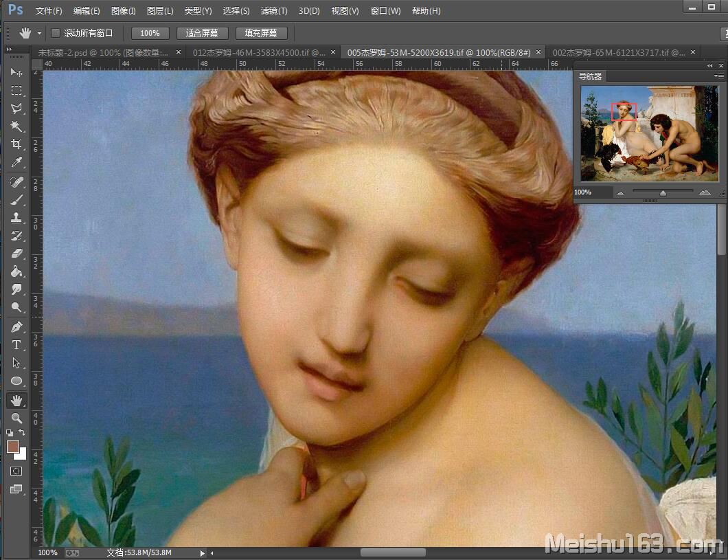Close the 012杰罗姆-46M document tab

(333, 52)
